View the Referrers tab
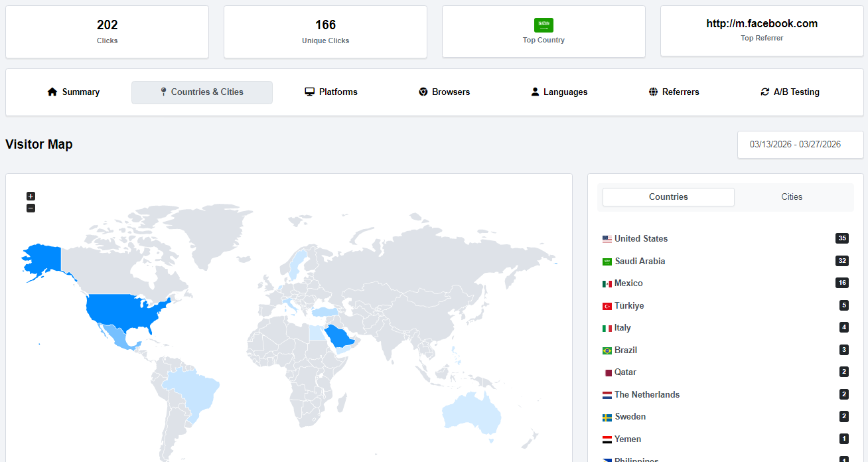 point(674,92)
